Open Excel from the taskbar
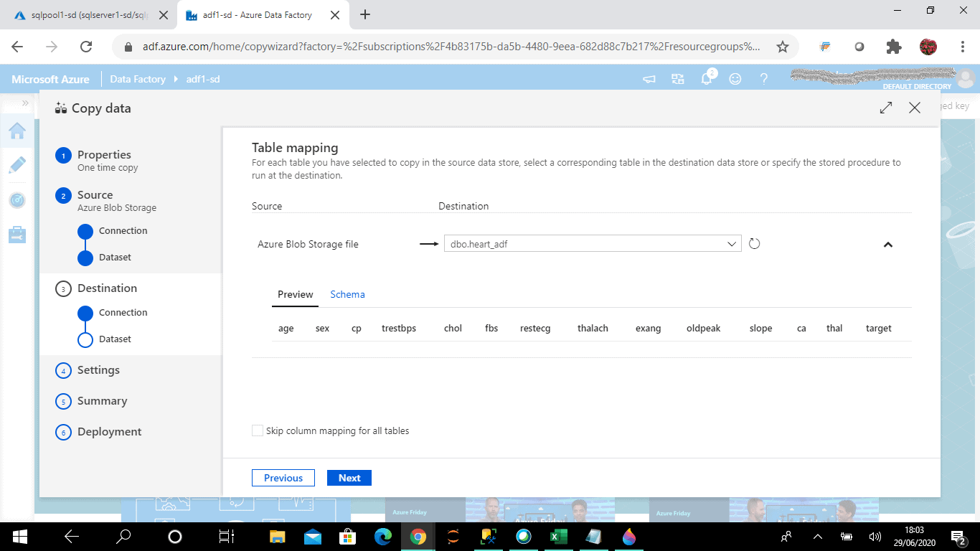 click(x=559, y=536)
